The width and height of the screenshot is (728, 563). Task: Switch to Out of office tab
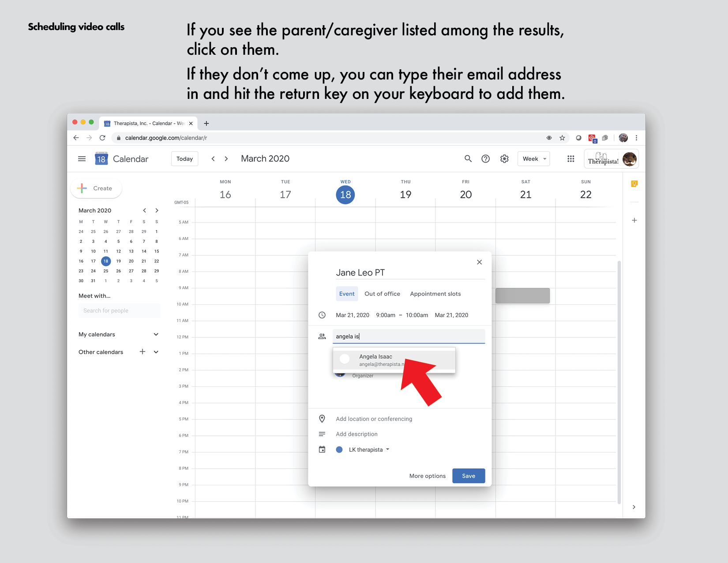382,294
